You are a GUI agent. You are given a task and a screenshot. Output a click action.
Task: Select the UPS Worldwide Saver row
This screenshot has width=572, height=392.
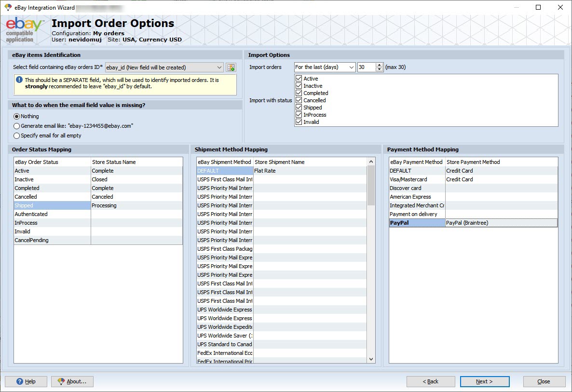[225, 336]
